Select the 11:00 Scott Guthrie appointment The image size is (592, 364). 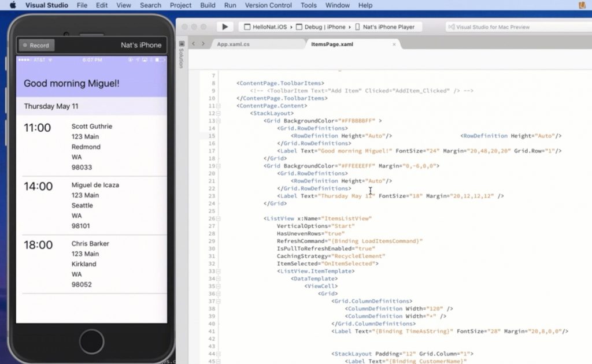(91, 146)
